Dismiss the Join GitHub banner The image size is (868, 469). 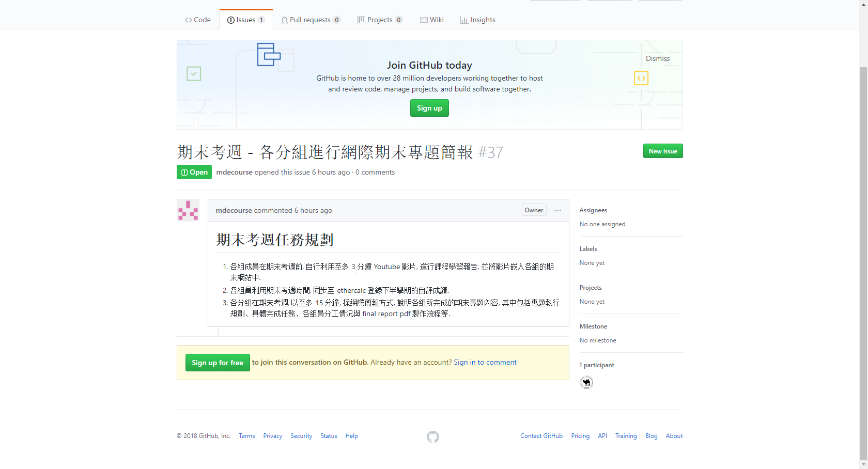coord(658,58)
